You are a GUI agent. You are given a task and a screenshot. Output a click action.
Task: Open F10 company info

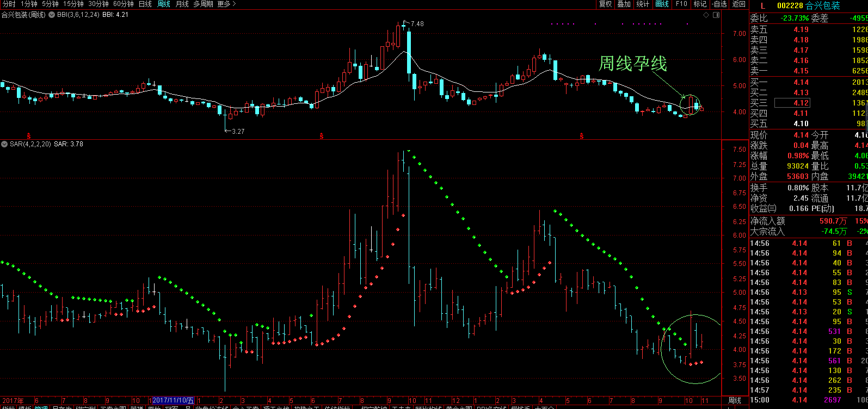[x=681, y=4]
